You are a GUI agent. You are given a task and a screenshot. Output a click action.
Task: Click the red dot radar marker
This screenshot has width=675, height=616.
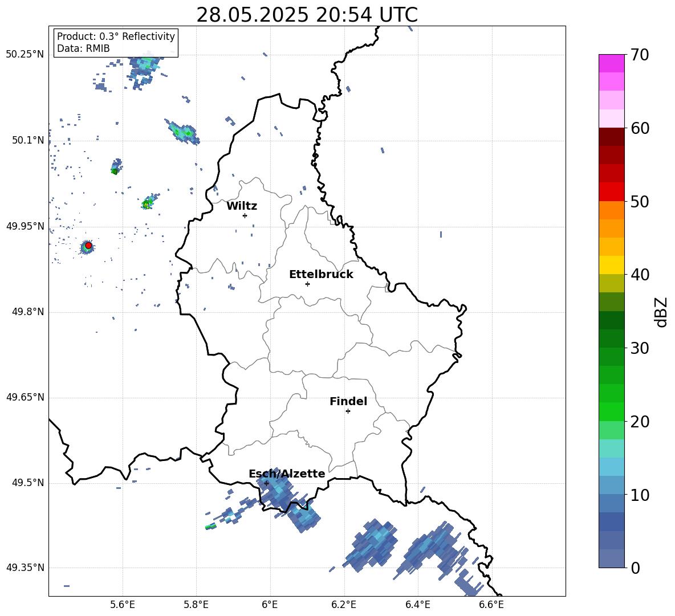point(88,246)
